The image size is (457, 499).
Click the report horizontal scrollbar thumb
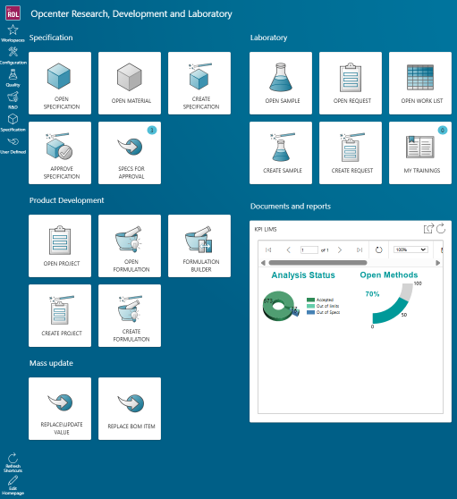click(318, 263)
